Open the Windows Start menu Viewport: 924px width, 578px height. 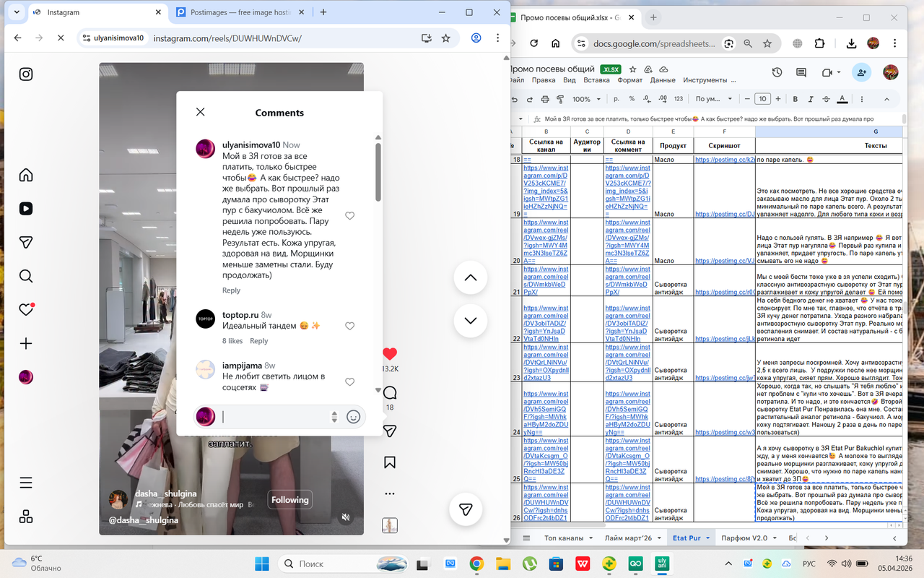pos(262,564)
